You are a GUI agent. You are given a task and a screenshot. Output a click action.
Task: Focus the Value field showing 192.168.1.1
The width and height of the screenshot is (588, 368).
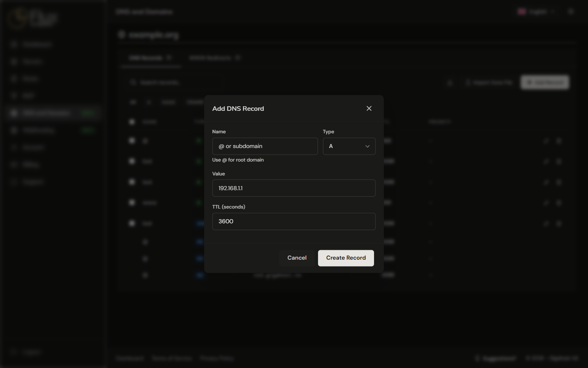coord(294,188)
